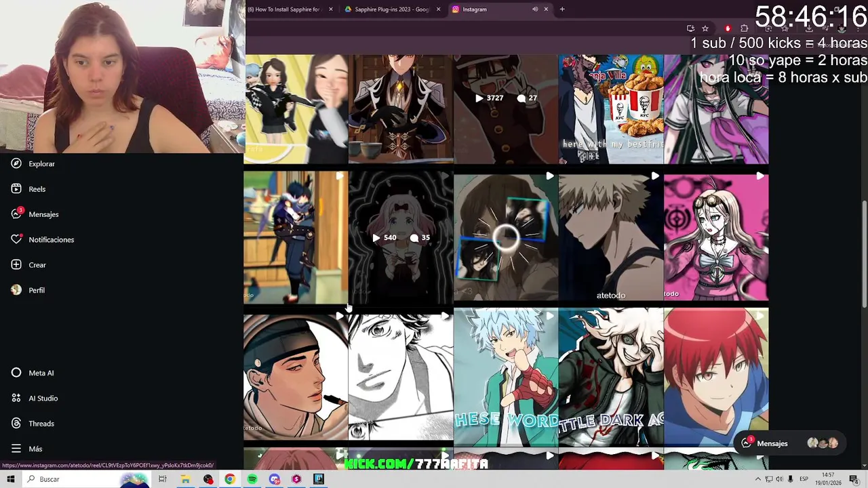Open the spinning loader brown-hair reel
The height and width of the screenshot is (488, 868).
coord(505,237)
